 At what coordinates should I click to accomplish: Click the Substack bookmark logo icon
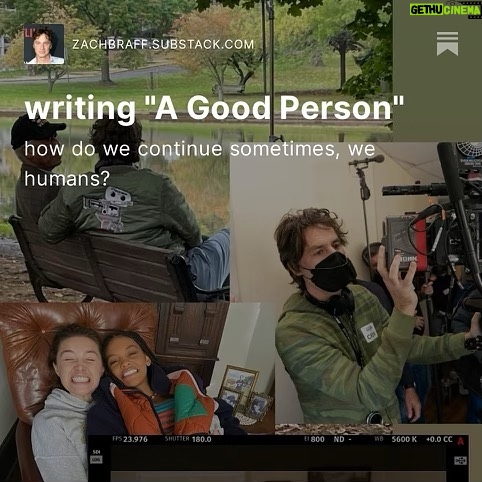tap(447, 44)
